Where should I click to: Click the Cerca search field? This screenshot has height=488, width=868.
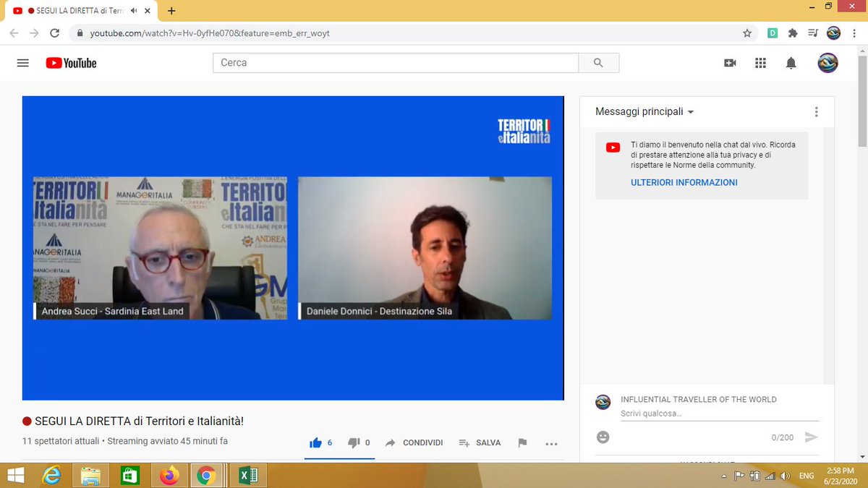(x=396, y=63)
